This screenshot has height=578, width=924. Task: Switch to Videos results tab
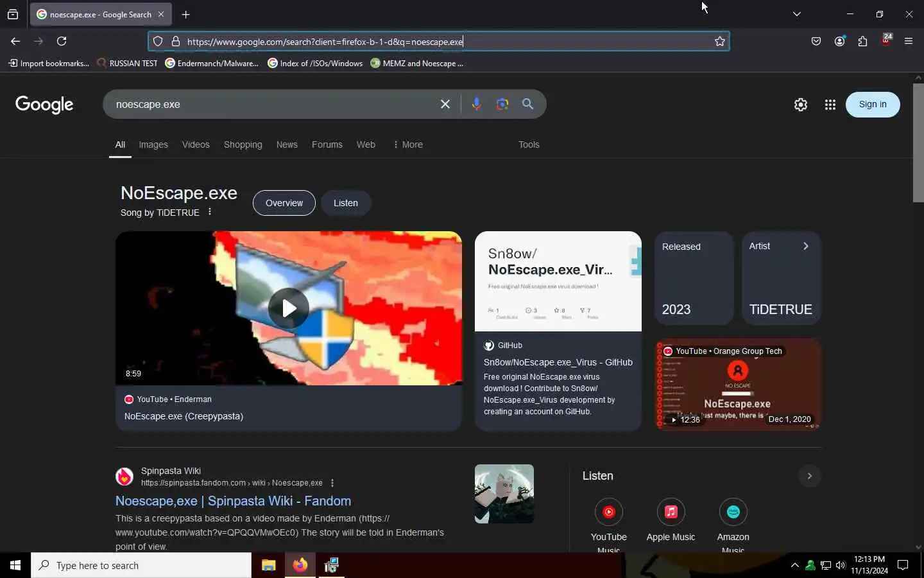[x=196, y=144]
